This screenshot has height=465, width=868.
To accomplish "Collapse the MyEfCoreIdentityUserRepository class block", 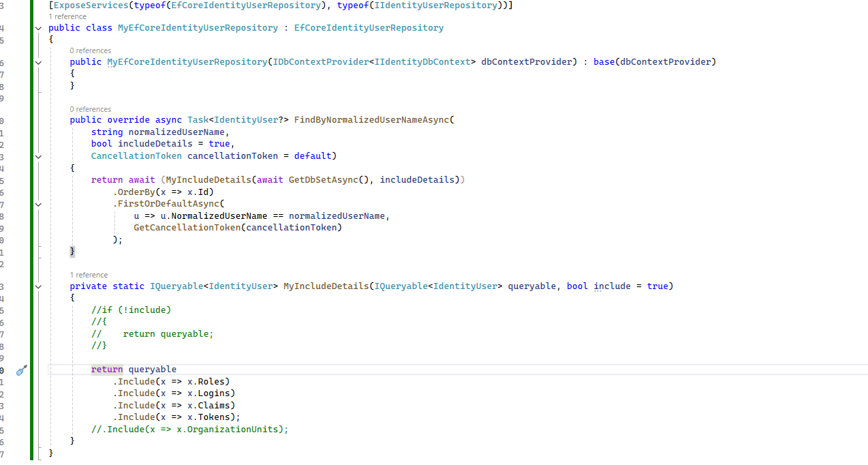I will [38, 28].
